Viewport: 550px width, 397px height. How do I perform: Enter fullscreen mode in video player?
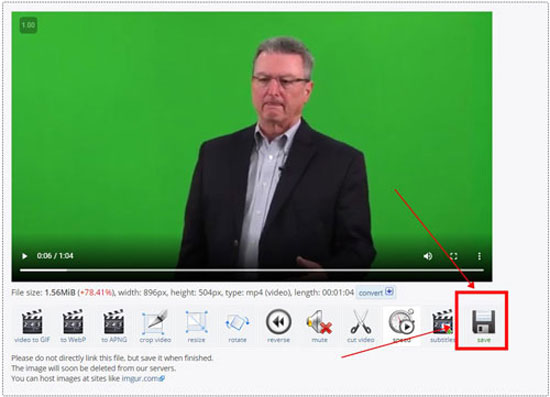[454, 256]
